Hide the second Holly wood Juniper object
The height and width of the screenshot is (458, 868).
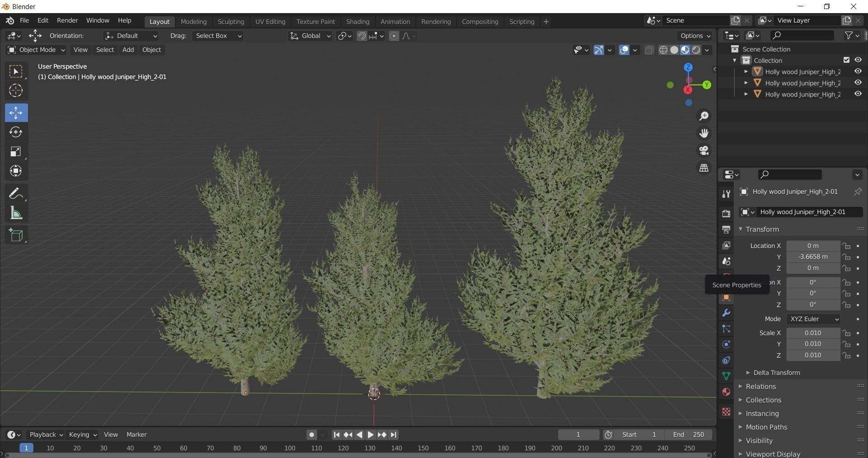[858, 83]
